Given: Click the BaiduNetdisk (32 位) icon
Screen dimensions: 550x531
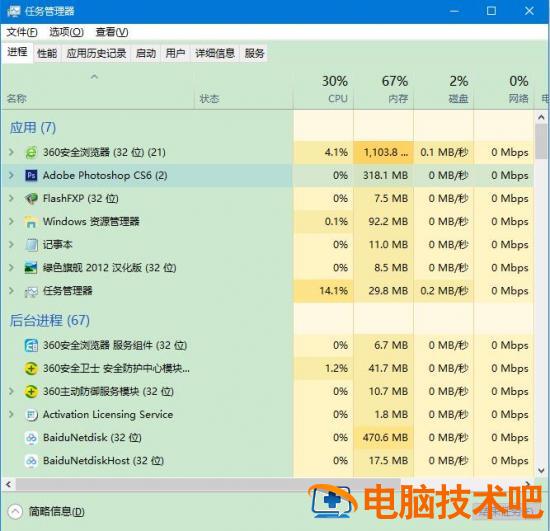Looking at the screenshot, I should [31, 438].
